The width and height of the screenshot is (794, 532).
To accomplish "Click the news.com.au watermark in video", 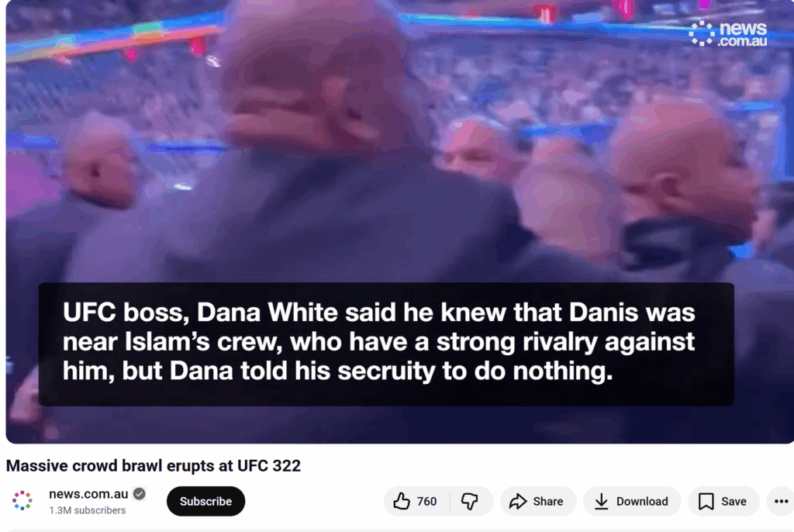I will (727, 34).
